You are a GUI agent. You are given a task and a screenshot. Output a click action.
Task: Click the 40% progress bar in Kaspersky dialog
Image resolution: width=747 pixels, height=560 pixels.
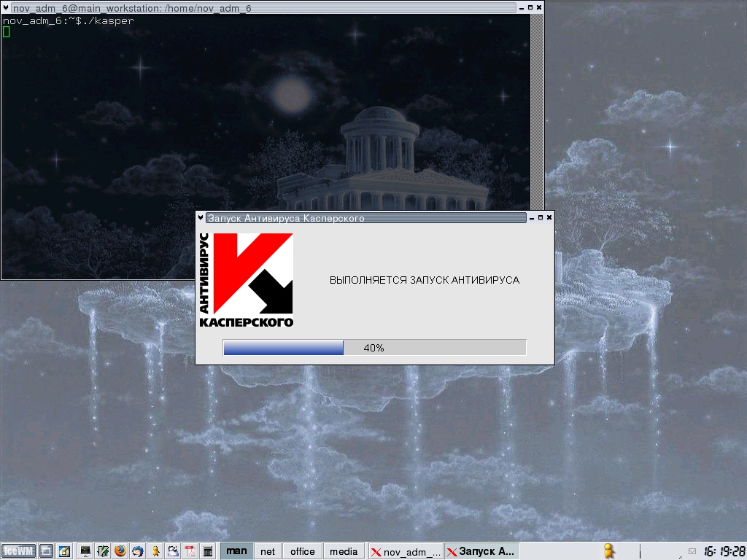[x=374, y=348]
